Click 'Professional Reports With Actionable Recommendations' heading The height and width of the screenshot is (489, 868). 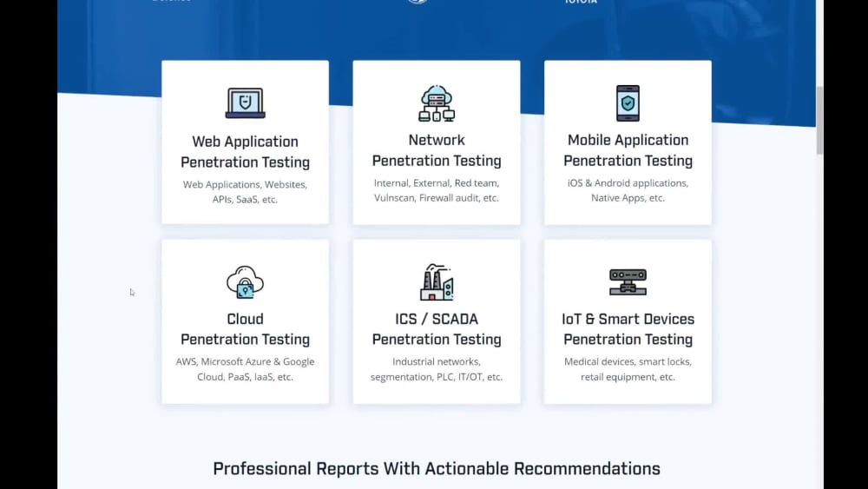click(437, 468)
